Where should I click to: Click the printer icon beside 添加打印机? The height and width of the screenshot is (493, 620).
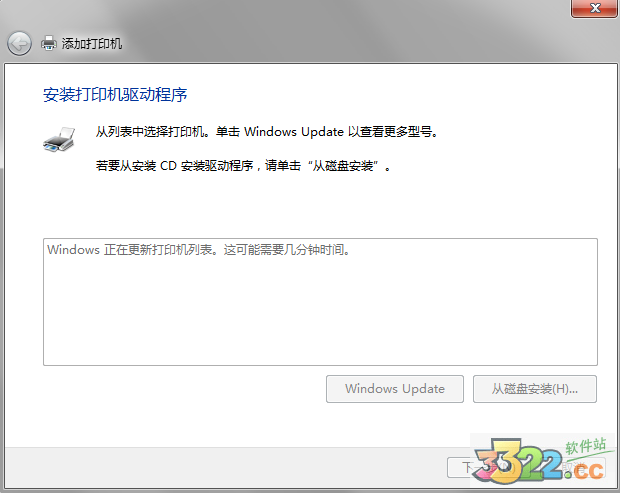point(49,43)
